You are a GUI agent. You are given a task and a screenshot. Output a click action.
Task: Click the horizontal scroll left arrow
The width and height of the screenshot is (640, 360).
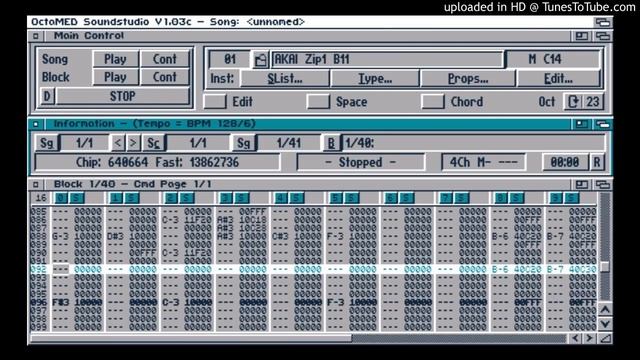click(576, 338)
